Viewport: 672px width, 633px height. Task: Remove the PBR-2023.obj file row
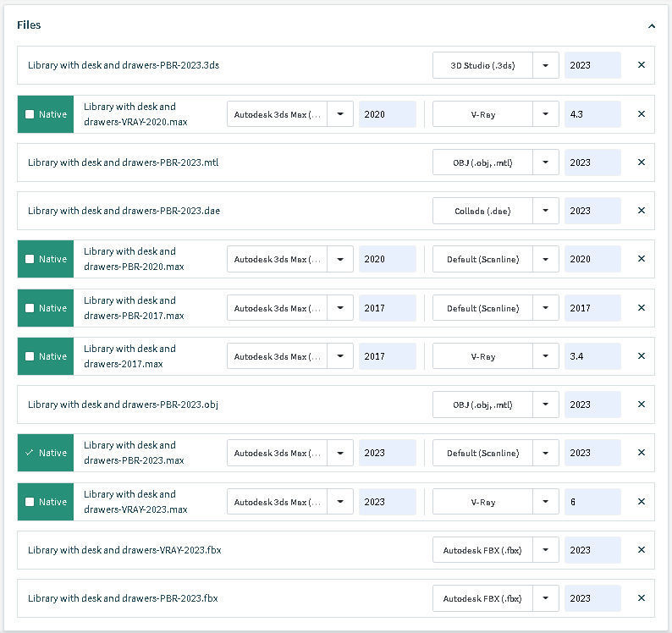[x=641, y=405]
